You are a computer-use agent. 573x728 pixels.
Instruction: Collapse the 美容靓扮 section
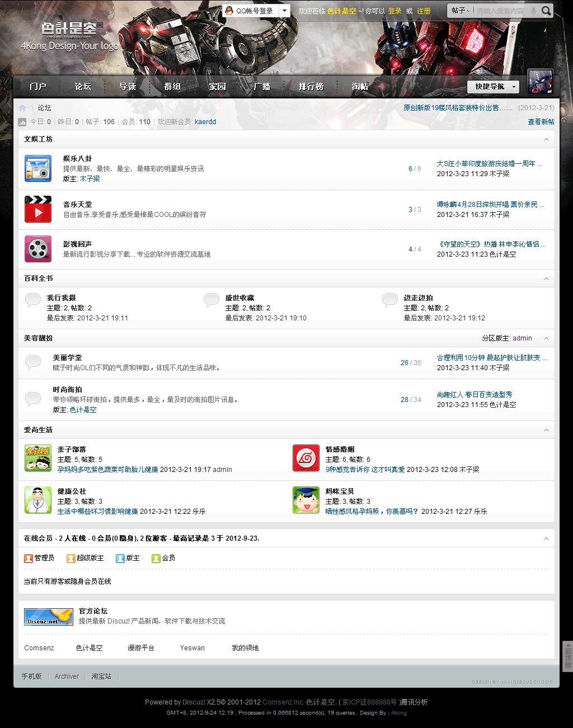pyautogui.click(x=547, y=338)
